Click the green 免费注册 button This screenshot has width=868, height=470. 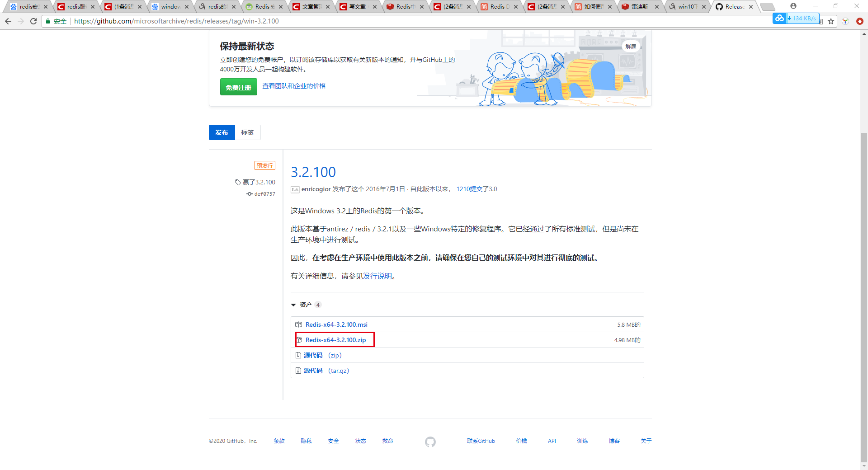click(x=239, y=87)
